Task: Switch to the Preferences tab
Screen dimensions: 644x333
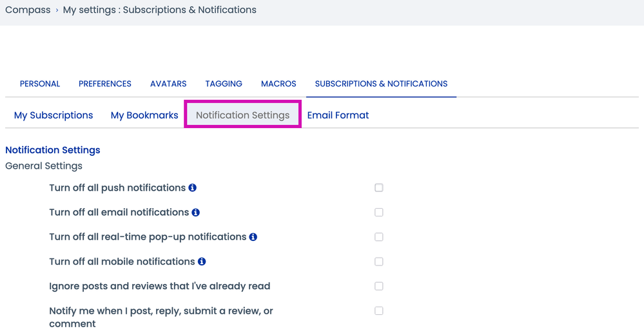Action: [105, 84]
